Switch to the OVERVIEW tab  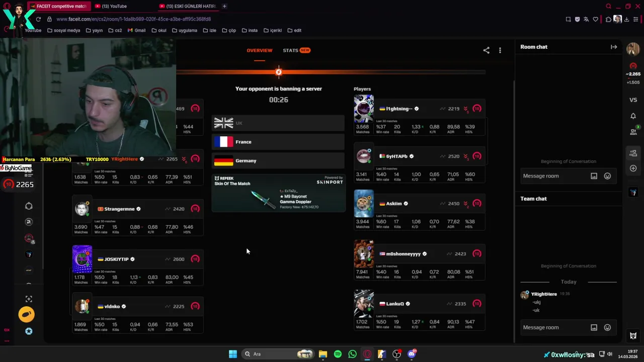(260, 50)
